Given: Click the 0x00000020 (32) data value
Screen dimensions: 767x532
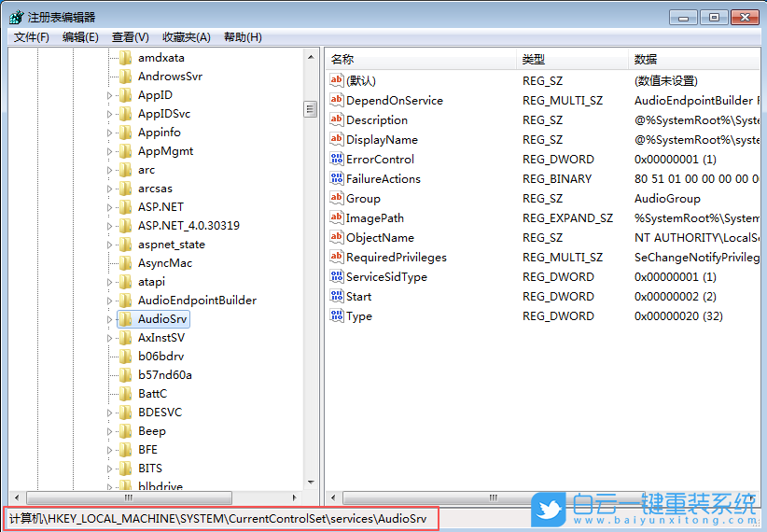Looking at the screenshot, I should point(678,316).
